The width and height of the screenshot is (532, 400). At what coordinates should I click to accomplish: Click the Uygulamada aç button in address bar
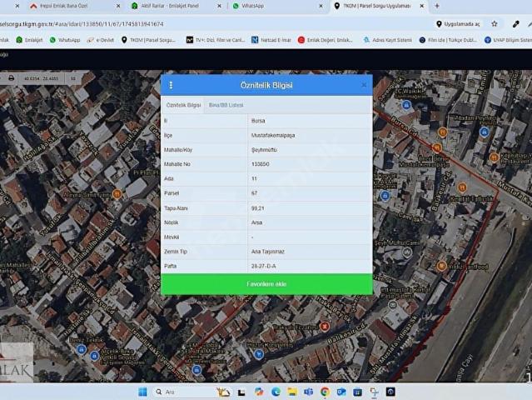coord(458,24)
